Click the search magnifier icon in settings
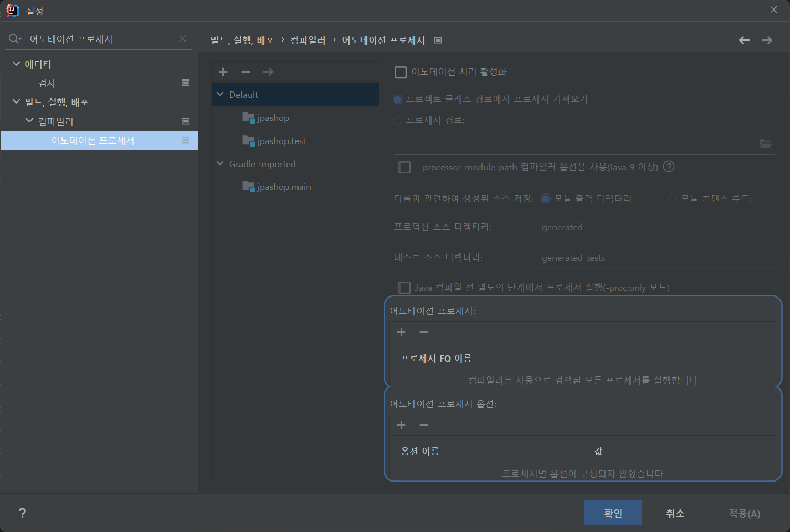Screen dimensions: 790x532 pyautogui.click(x=13, y=39)
